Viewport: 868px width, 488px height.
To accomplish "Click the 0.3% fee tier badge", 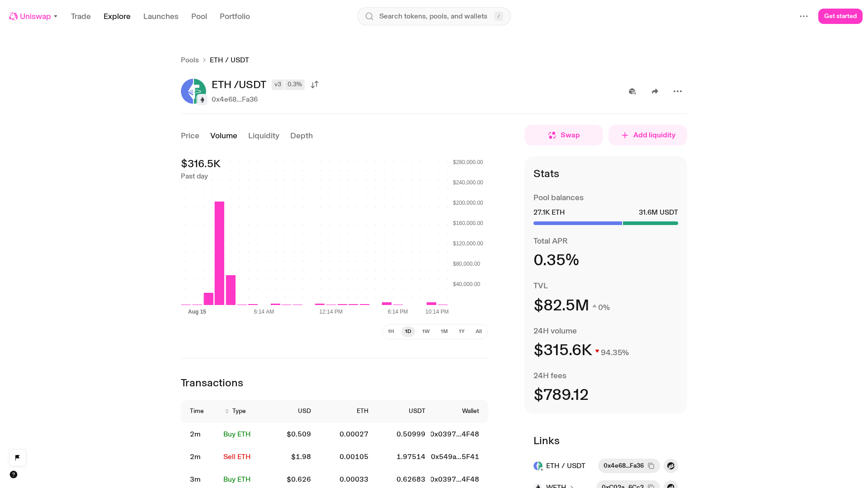I will (x=295, y=84).
